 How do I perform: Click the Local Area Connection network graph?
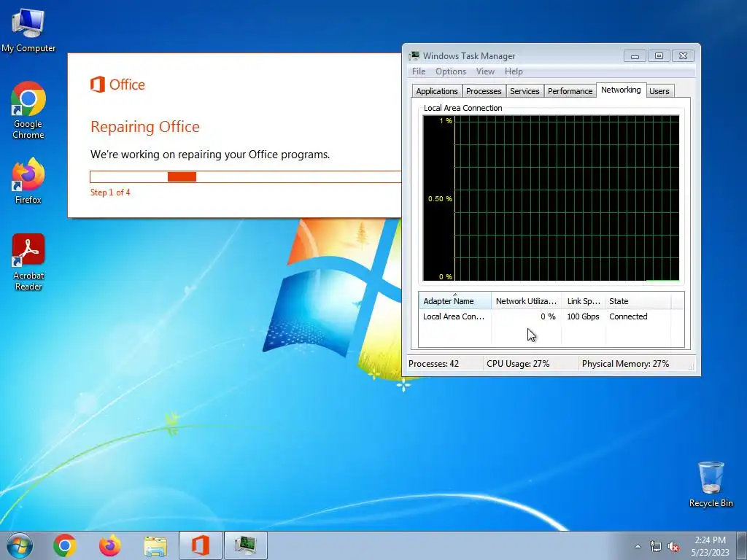551,198
